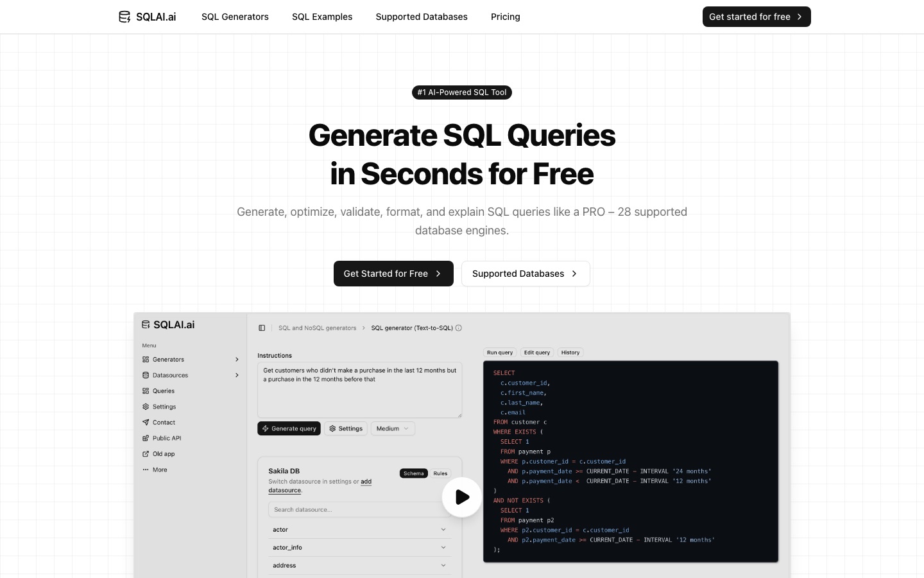Focus the Search datasource field
Screen dimensions: 924x578
[x=359, y=510]
